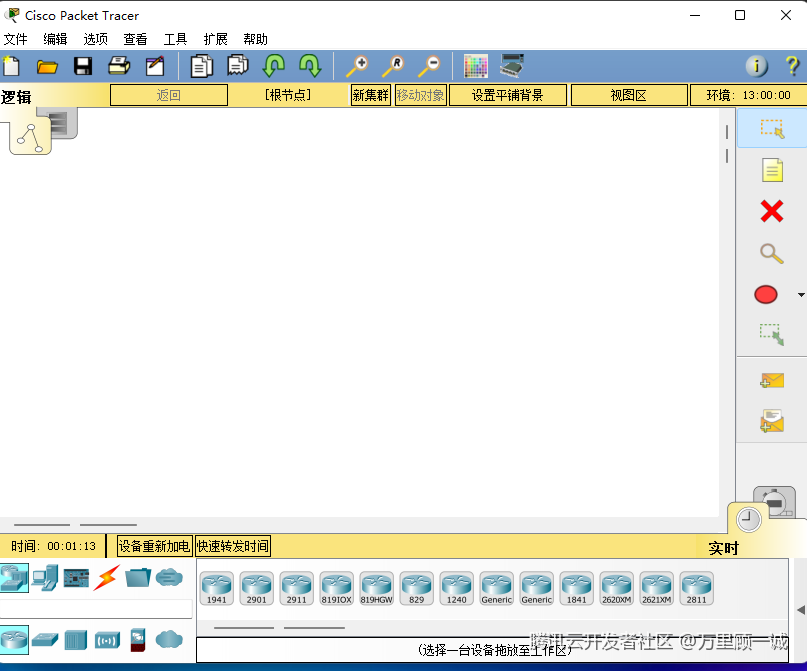Switch to the Realtime clock tab
The width and height of the screenshot is (807, 671).
[749, 520]
